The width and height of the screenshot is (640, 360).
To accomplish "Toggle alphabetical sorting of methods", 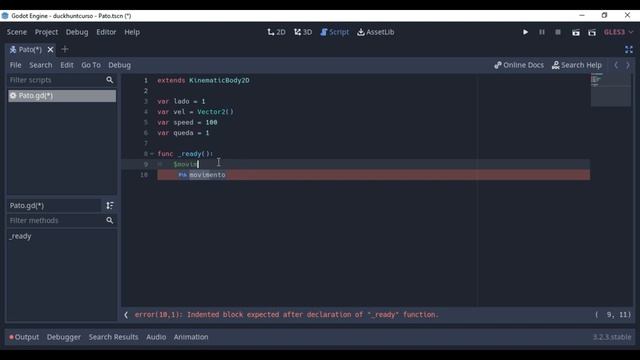I will [109, 205].
